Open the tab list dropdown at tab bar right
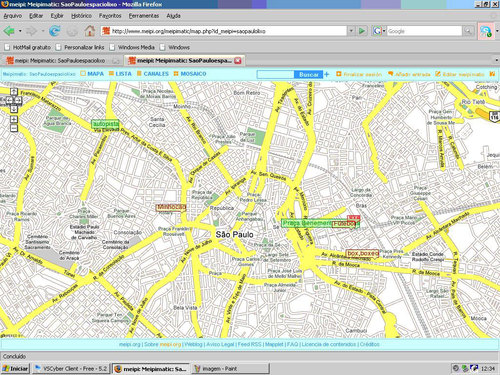The width and height of the screenshot is (500, 375). pyautogui.click(x=497, y=60)
